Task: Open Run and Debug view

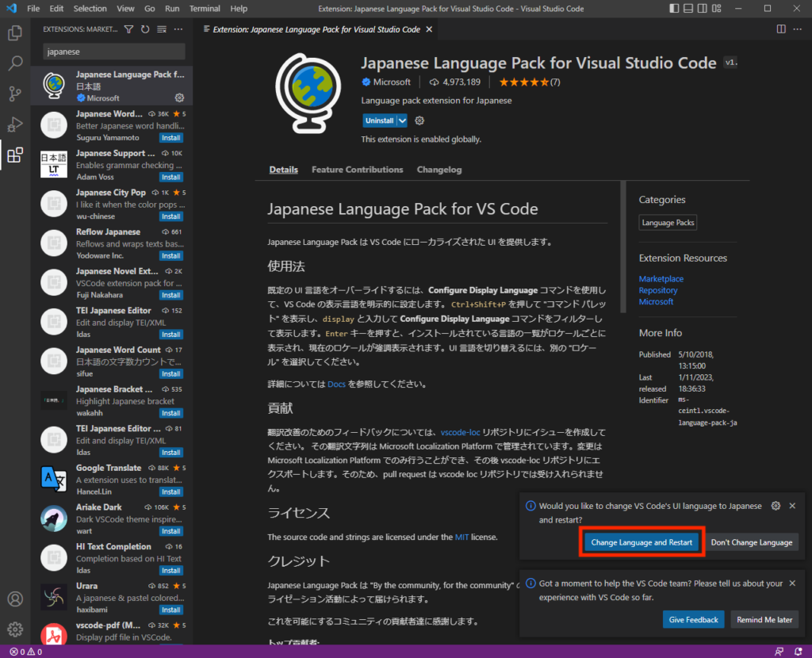Action: pyautogui.click(x=14, y=124)
